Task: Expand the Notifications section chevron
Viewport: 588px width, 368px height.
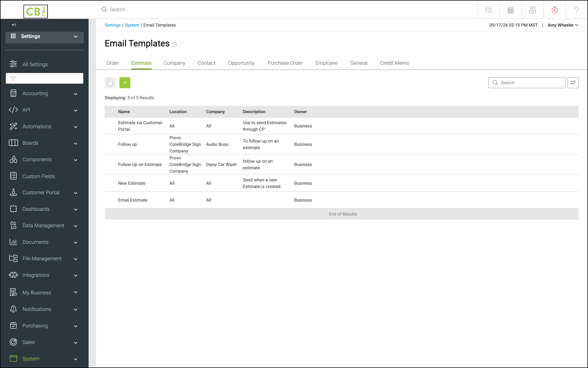Action: click(76, 310)
